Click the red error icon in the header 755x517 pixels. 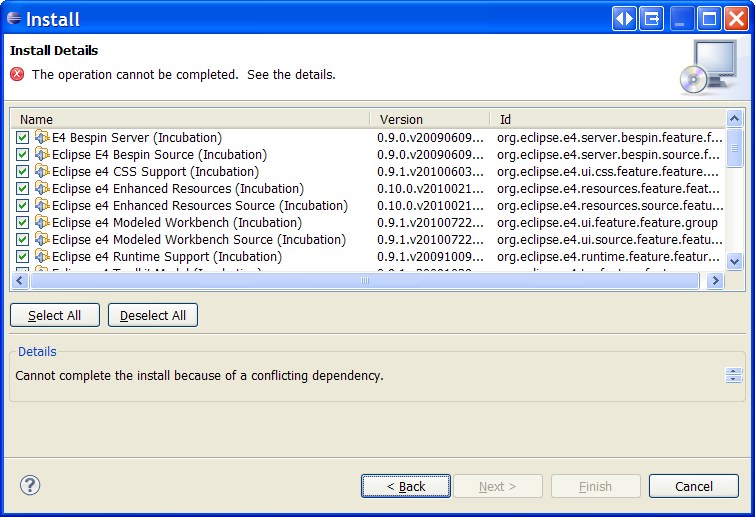17,74
